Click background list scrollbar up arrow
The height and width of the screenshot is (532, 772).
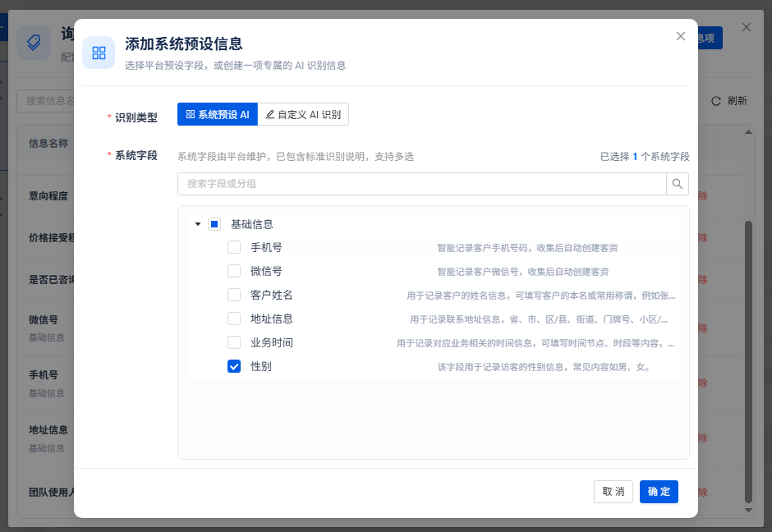[x=748, y=132]
